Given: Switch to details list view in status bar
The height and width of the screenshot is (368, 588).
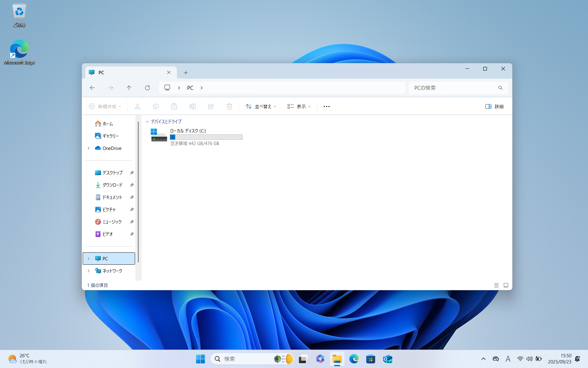Looking at the screenshot, I should (496, 285).
